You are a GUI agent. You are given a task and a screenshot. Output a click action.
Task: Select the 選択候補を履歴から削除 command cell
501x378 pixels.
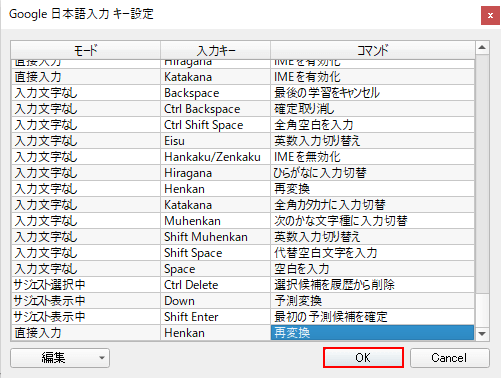pyautogui.click(x=372, y=285)
